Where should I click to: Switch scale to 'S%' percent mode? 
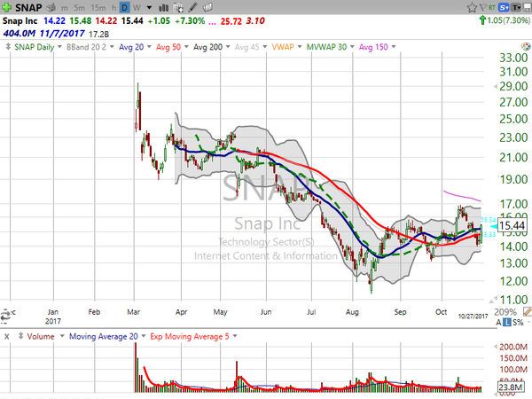(518, 323)
